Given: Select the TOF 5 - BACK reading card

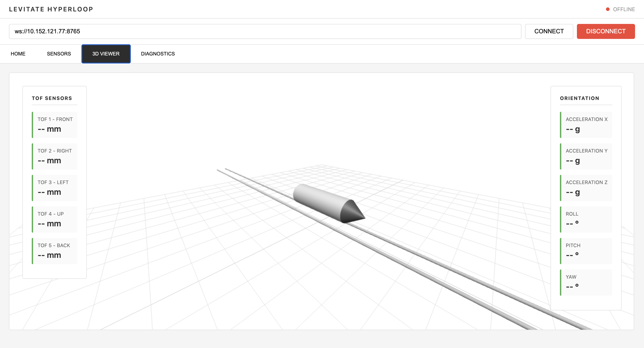Looking at the screenshot, I should [x=55, y=251].
